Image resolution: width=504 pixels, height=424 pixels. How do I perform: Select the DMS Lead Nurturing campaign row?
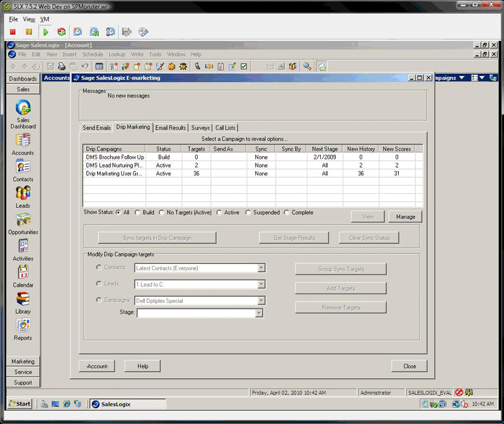(253, 165)
